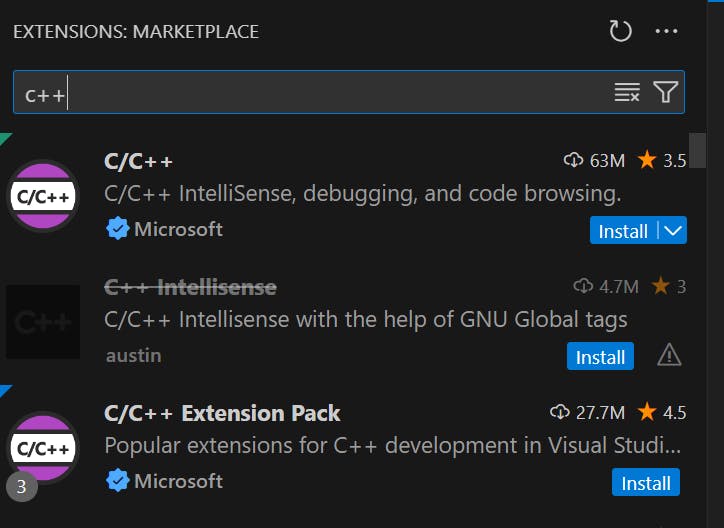Viewport: 724px width, 528px height.
Task: Select the C/C++ Extension Pack title
Action: tap(222, 413)
